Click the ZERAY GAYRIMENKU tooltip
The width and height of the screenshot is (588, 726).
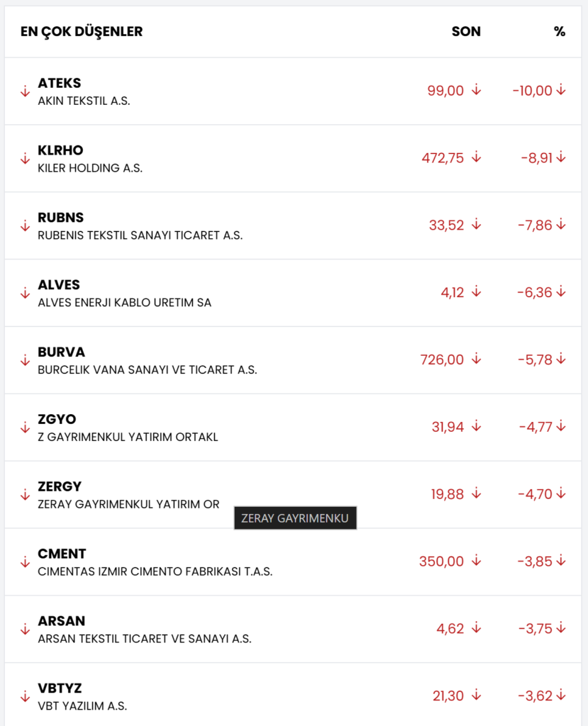click(295, 518)
